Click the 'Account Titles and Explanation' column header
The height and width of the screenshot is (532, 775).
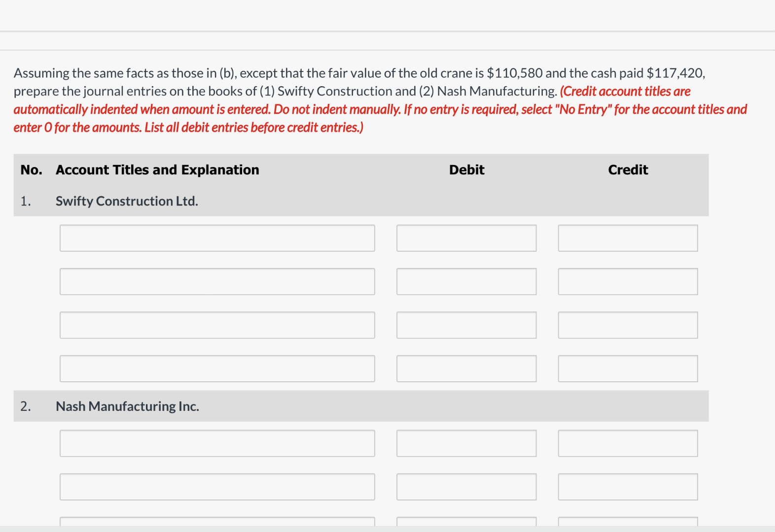157,170
